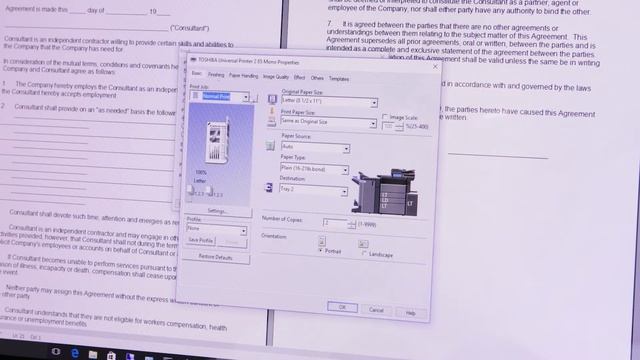Enable the Image Scale checkbox
Image resolution: width=640 pixels, height=360 pixels.
[x=384, y=117]
